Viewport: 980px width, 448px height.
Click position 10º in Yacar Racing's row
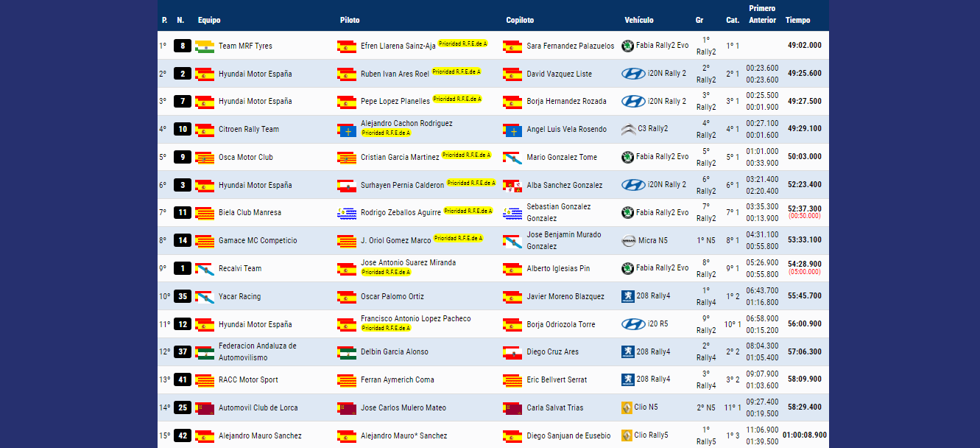pyautogui.click(x=164, y=296)
